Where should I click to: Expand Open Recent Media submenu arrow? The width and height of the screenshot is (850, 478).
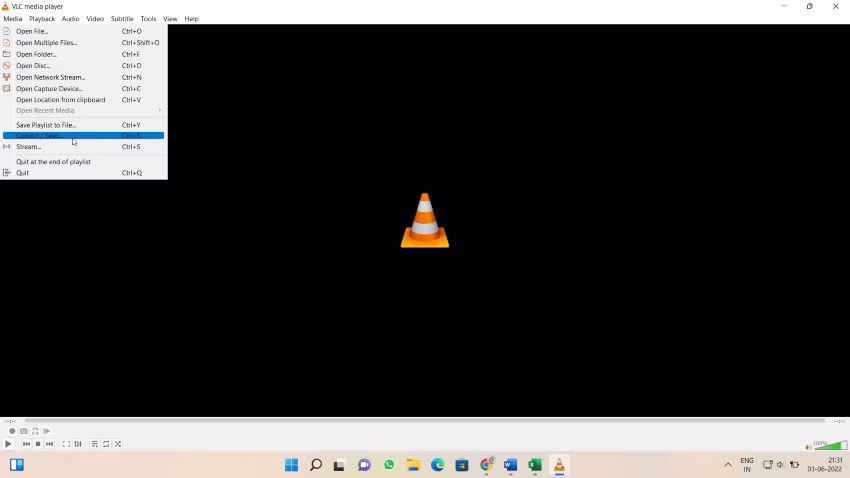[x=160, y=111]
